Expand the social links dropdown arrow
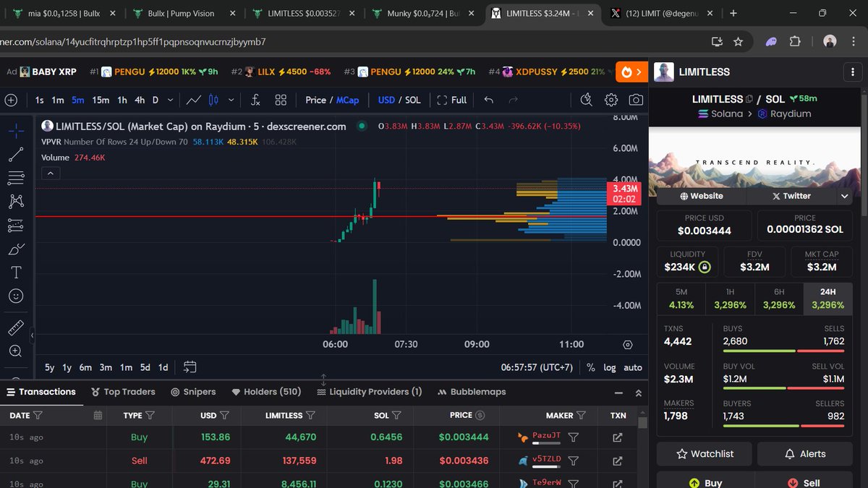 click(x=844, y=196)
